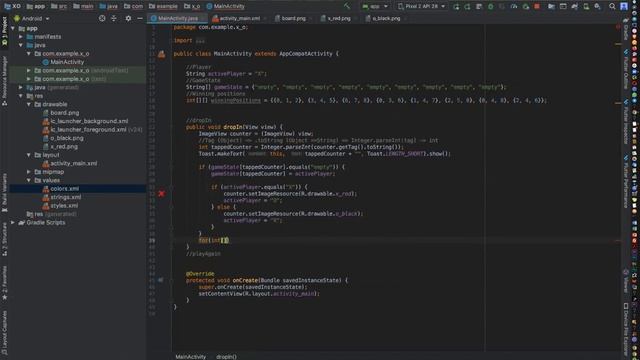Select MainActivity class in project tree
Screen dimensions: 640x360
click(67, 62)
